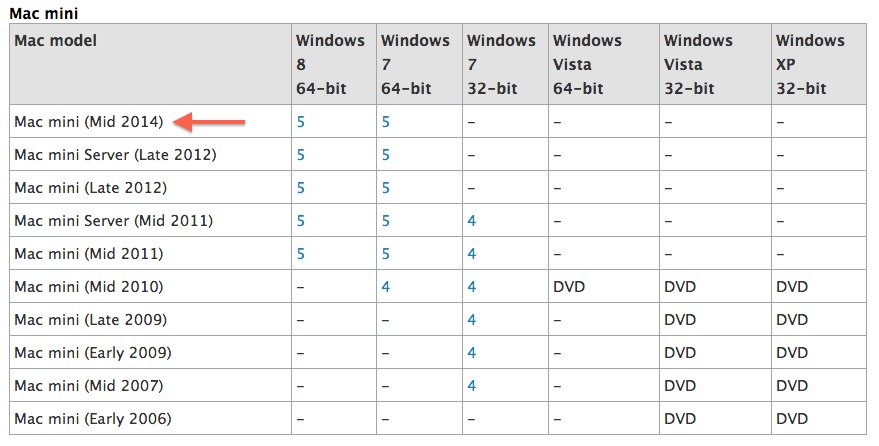879x446 pixels.
Task: Open Windows 7 64-bit link for Mac mini (Mid 2014)
Action: pyautogui.click(x=386, y=122)
